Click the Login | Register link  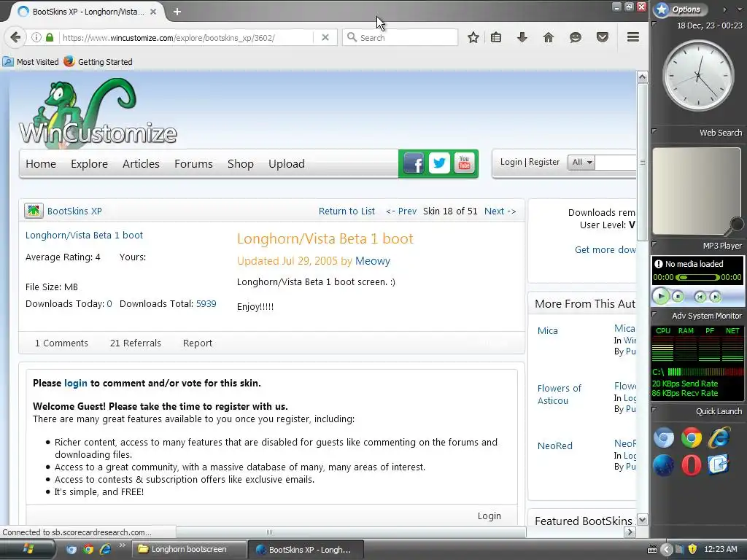pyautogui.click(x=530, y=162)
